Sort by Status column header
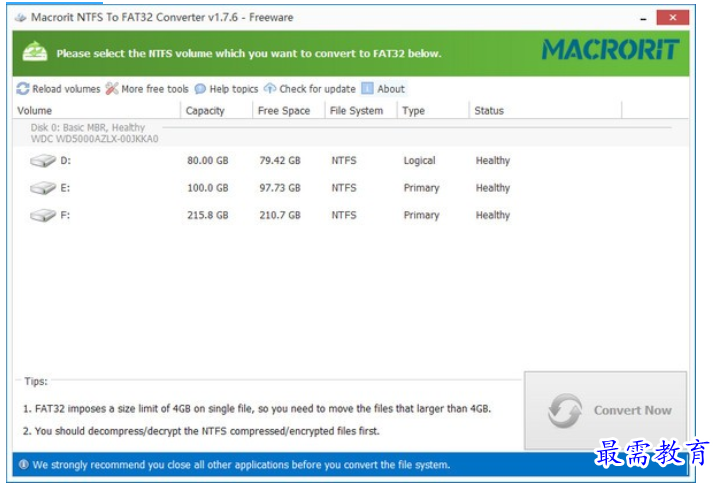The width and height of the screenshot is (718, 484). tap(489, 111)
